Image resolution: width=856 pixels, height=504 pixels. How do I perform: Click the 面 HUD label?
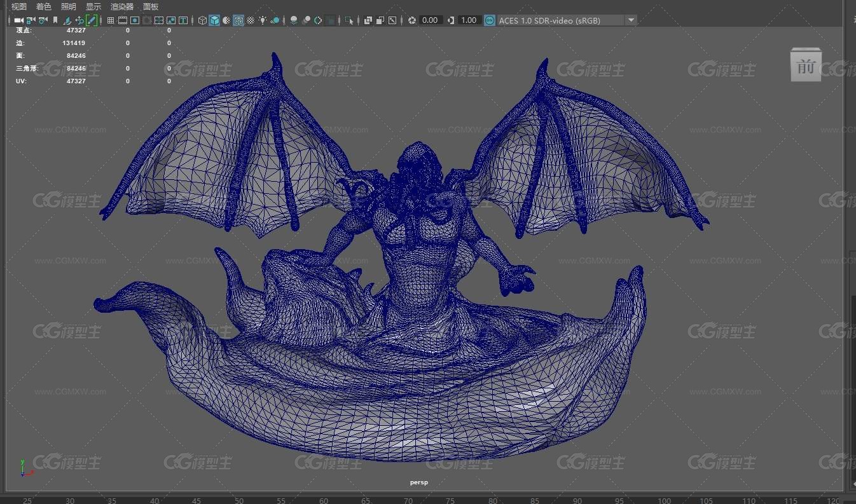pos(20,55)
